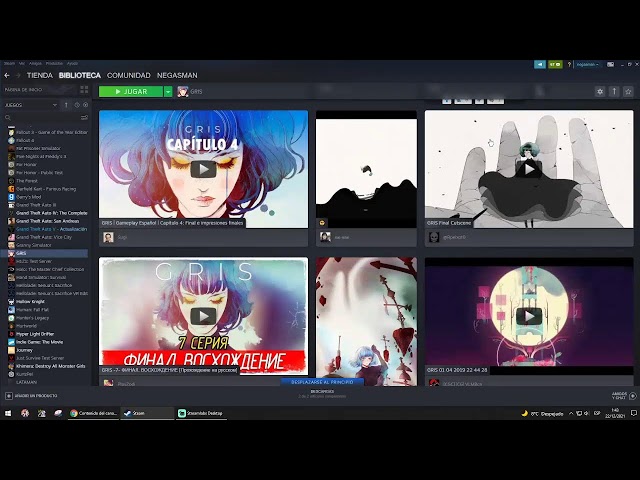The image size is (640, 480).
Task: Open the COMUNIDAD tab
Action: click(x=129, y=76)
